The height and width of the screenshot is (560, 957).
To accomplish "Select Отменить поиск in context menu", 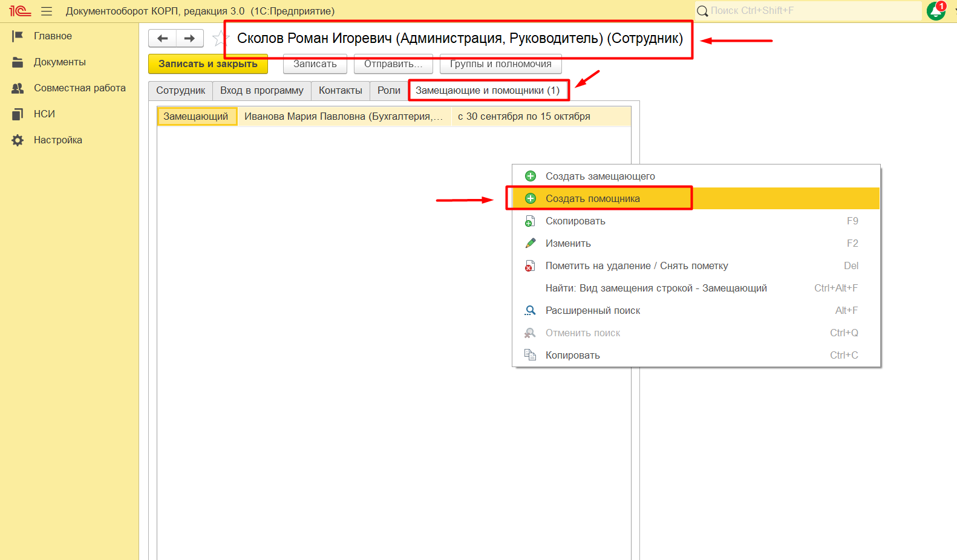I will 696,333.
